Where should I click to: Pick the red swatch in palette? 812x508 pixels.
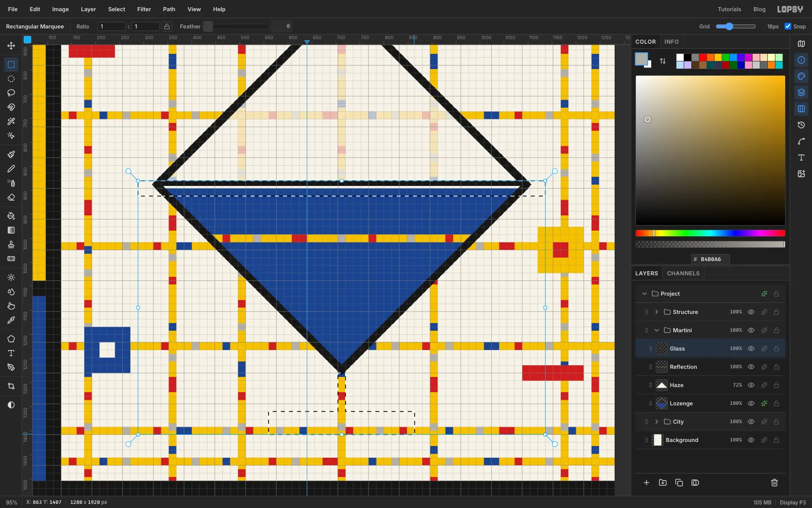click(703, 57)
